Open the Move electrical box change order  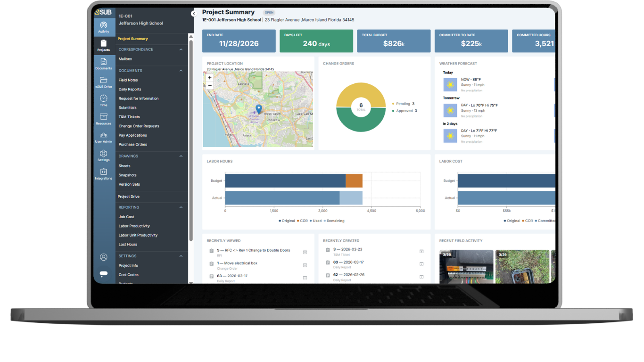(238, 263)
